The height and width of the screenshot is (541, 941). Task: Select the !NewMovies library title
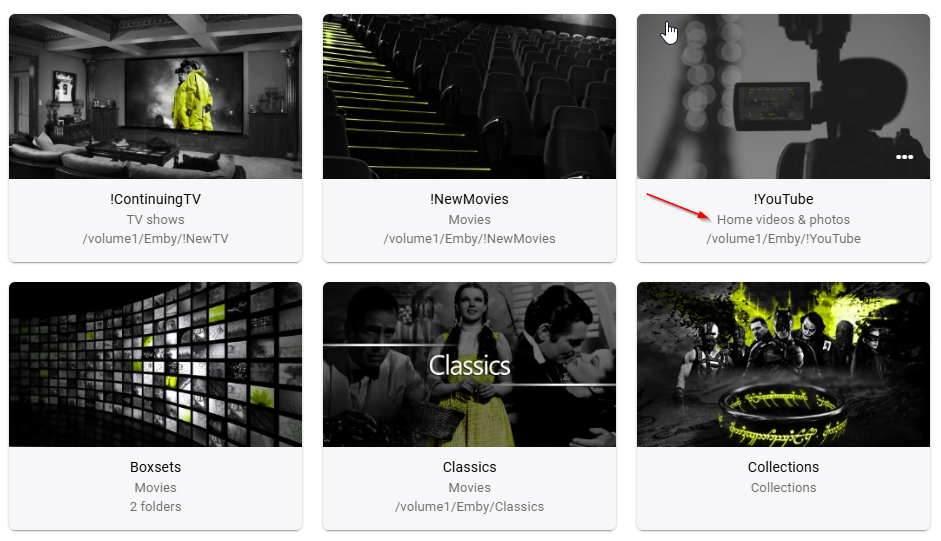(469, 199)
